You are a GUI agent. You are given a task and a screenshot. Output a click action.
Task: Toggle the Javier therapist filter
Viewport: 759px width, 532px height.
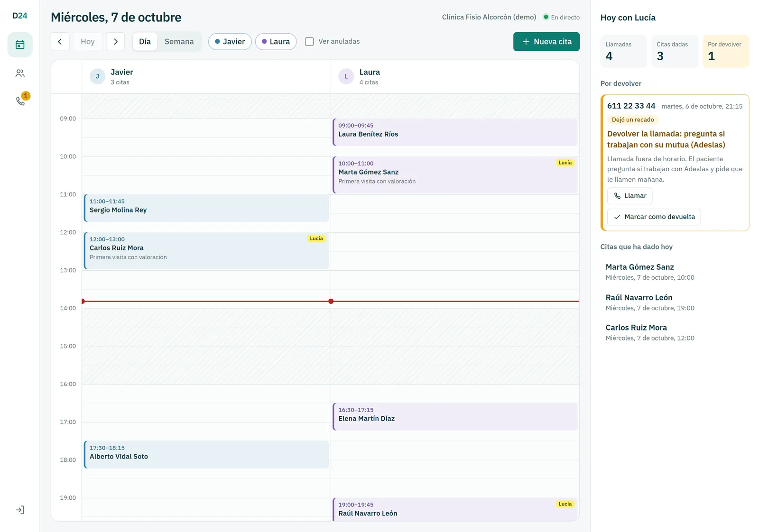[230, 42]
